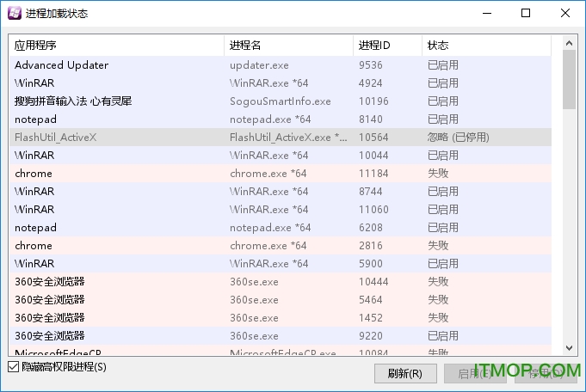Select the 360安全浏览器 row with ID 5464
The height and width of the screenshot is (392, 586).
pyautogui.click(x=281, y=300)
